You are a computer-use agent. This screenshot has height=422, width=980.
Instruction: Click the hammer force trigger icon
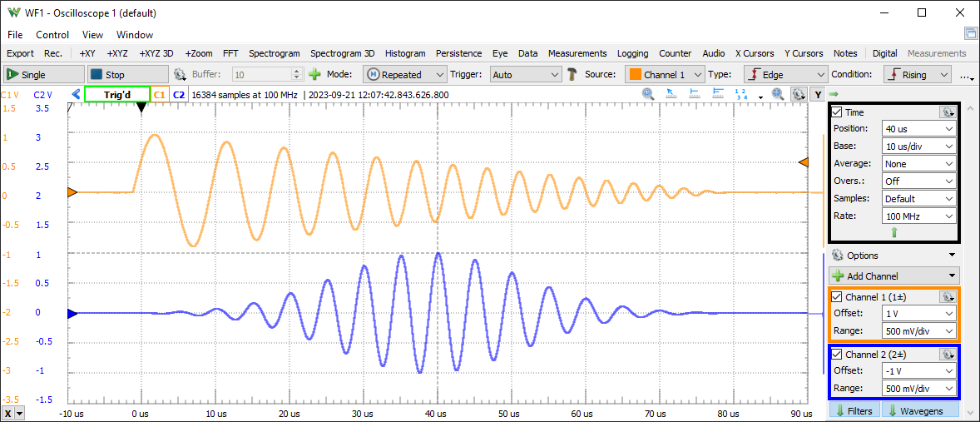572,74
